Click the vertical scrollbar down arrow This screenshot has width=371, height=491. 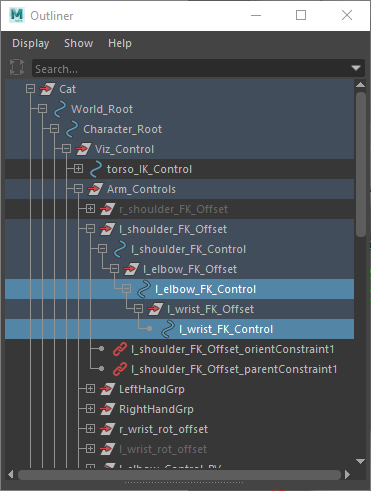pos(360,461)
